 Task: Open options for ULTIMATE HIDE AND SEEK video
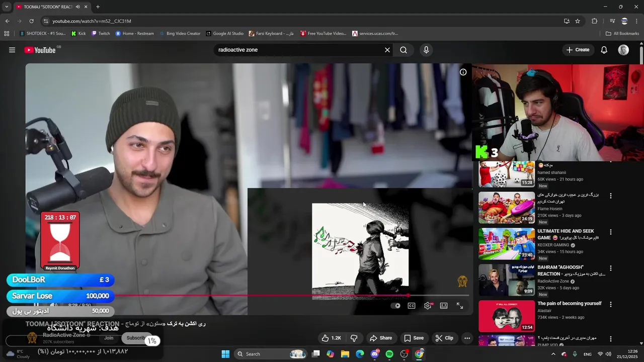pos(611,232)
